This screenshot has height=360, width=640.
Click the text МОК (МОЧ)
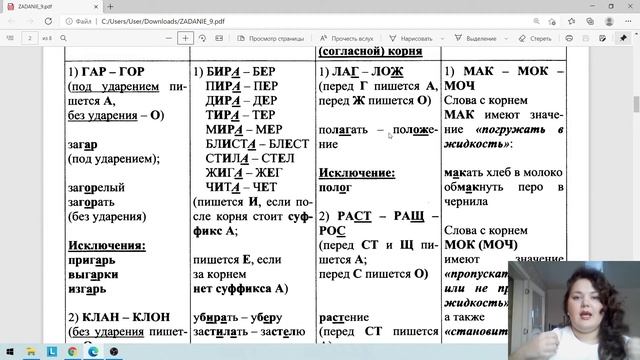click(x=481, y=245)
